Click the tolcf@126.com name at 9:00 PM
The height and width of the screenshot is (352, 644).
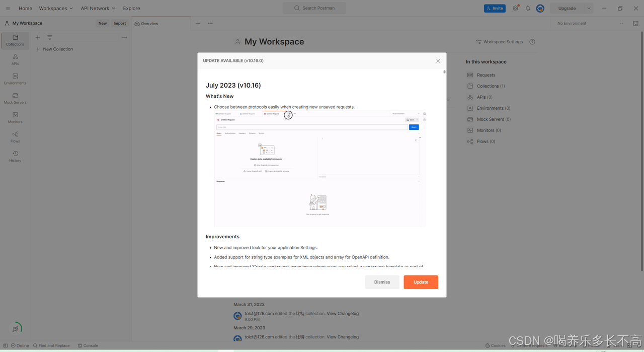coord(259,314)
